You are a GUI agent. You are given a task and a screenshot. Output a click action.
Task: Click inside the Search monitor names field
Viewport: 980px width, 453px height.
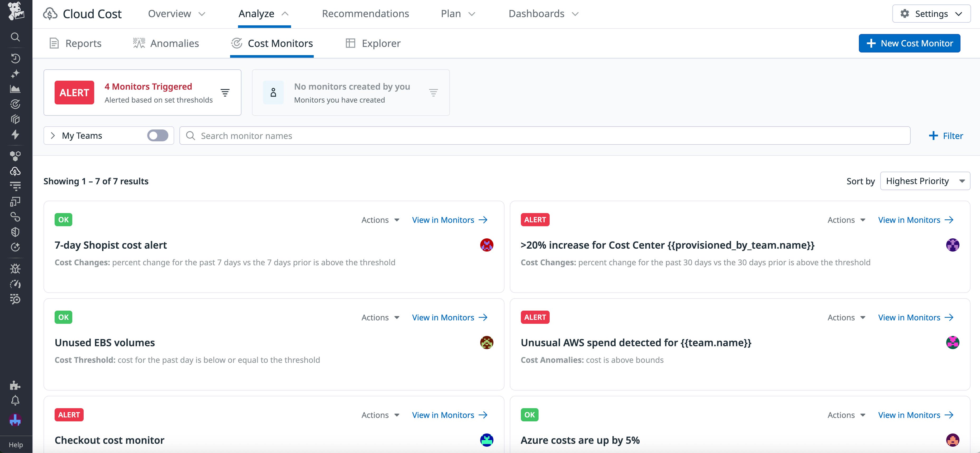pyautogui.click(x=342, y=135)
